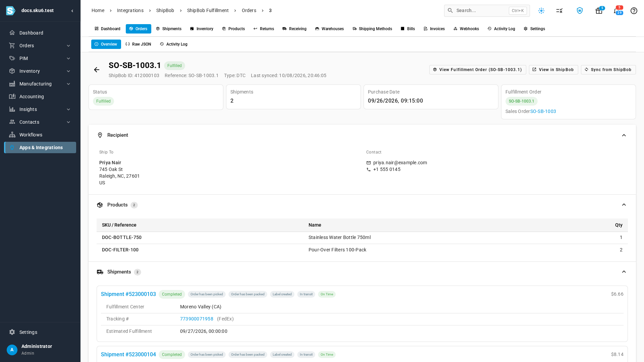The width and height of the screenshot is (644, 362).
Task: Expand the Contacts sidebar menu
Action: pyautogui.click(x=40, y=122)
